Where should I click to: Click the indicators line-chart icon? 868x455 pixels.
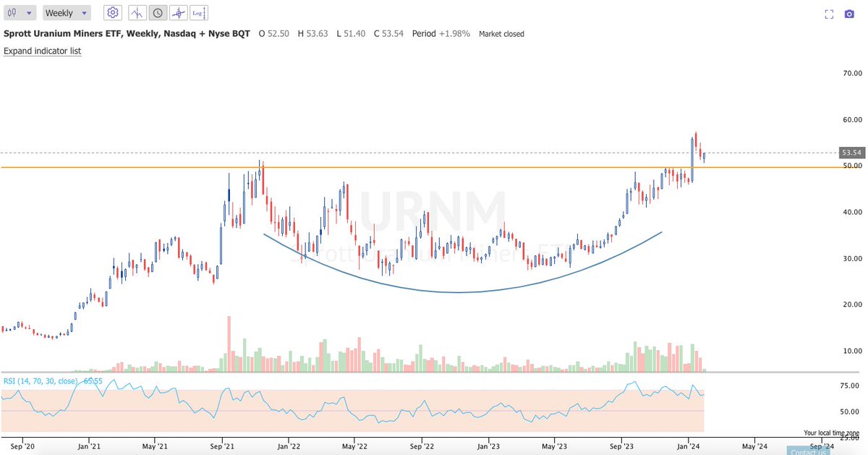[x=137, y=12]
